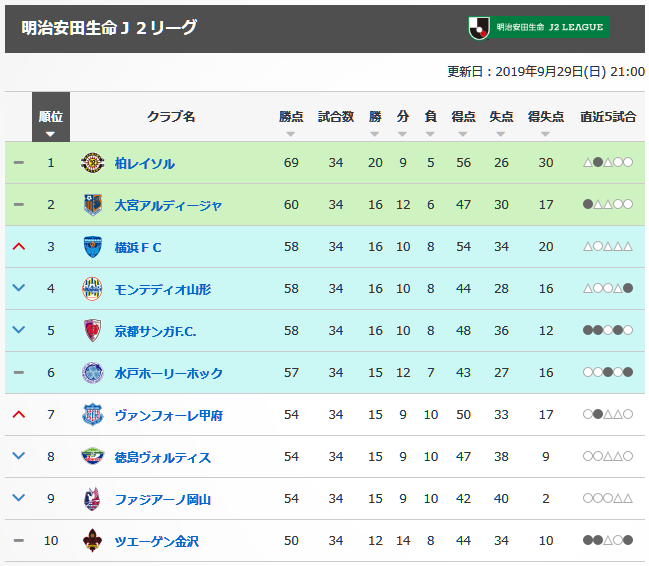Sort table by 得失点 column arrow
Screen dimensions: 649x566
[x=545, y=134]
